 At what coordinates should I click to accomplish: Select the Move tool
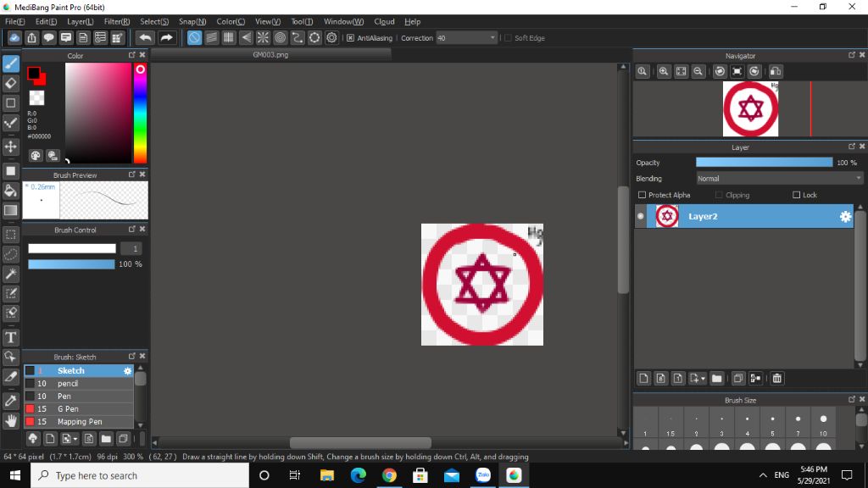tap(10, 147)
